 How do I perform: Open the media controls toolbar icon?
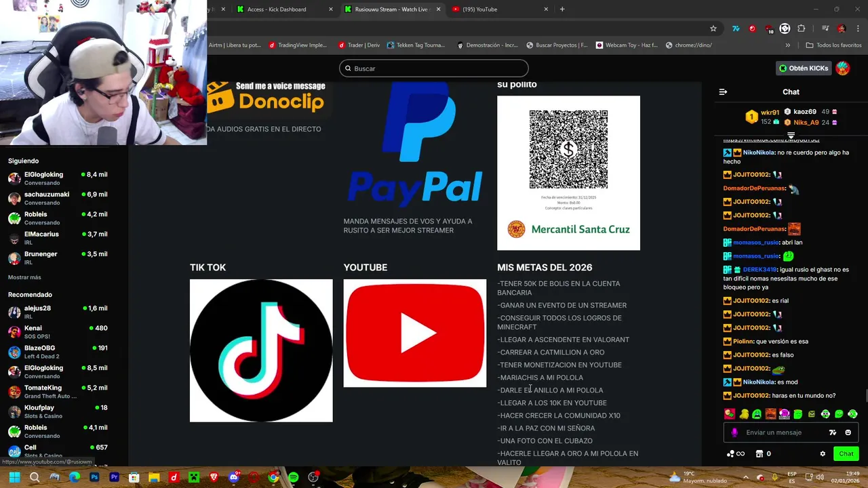pyautogui.click(x=825, y=28)
